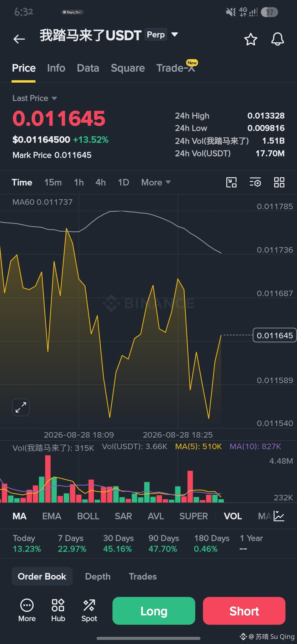Expand chart to fullscreen
This screenshot has width=297, height=644.
tap(21, 407)
